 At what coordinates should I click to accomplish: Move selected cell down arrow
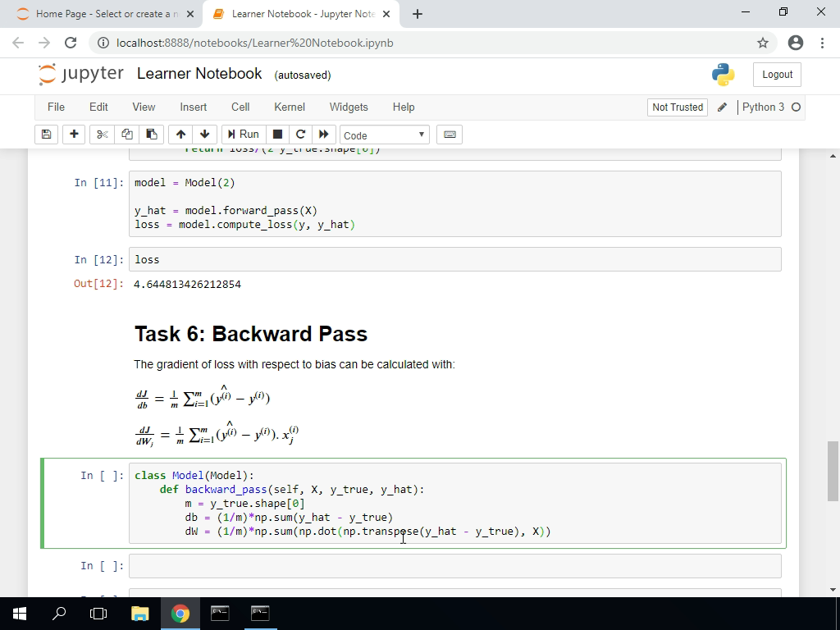click(204, 135)
